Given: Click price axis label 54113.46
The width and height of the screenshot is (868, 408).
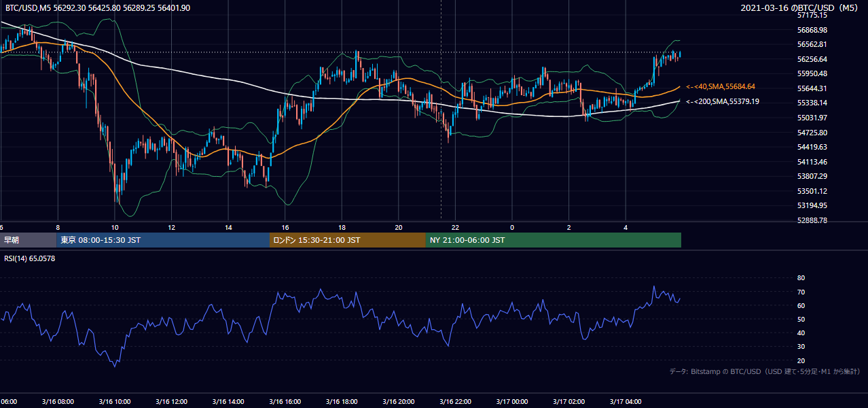Looking at the screenshot, I should point(812,162).
